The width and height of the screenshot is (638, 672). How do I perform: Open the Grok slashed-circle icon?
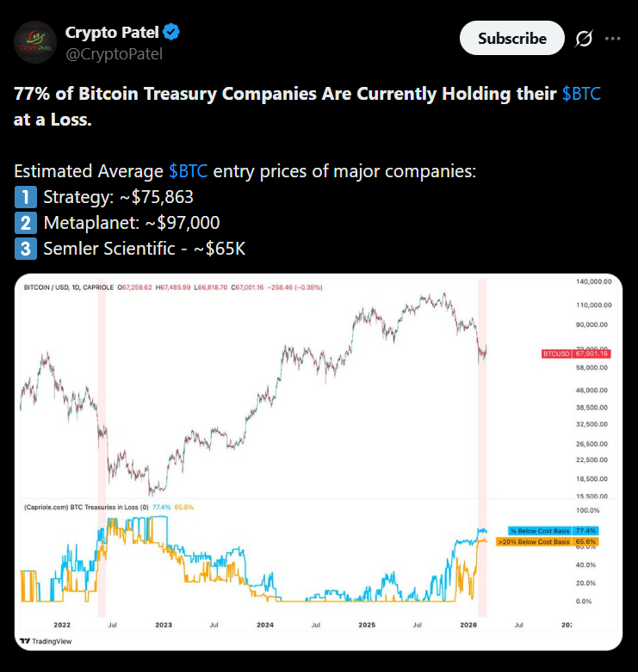pos(584,39)
